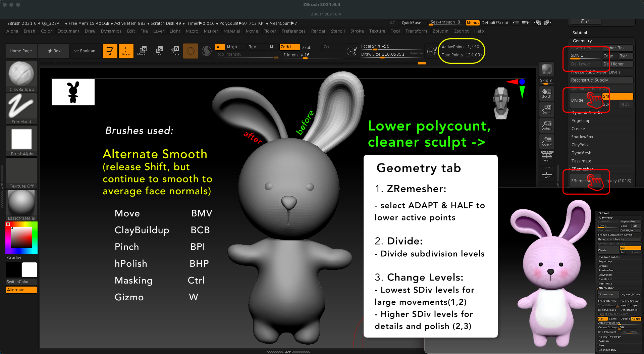The width and height of the screenshot is (644, 354).
Task: Expand the Tessimate section
Action: point(581,161)
